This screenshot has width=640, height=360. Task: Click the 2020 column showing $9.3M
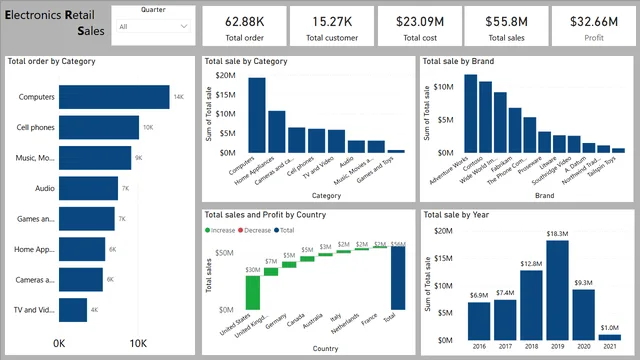583,315
